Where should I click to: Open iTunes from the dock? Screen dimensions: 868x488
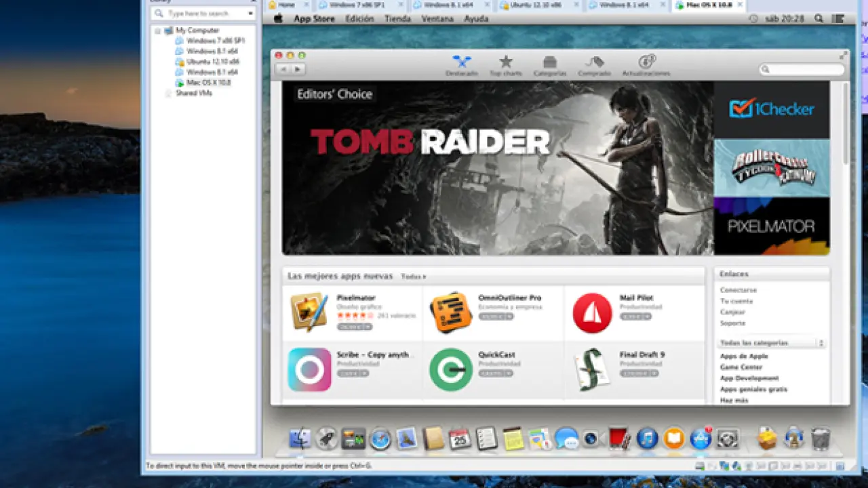[647, 439]
